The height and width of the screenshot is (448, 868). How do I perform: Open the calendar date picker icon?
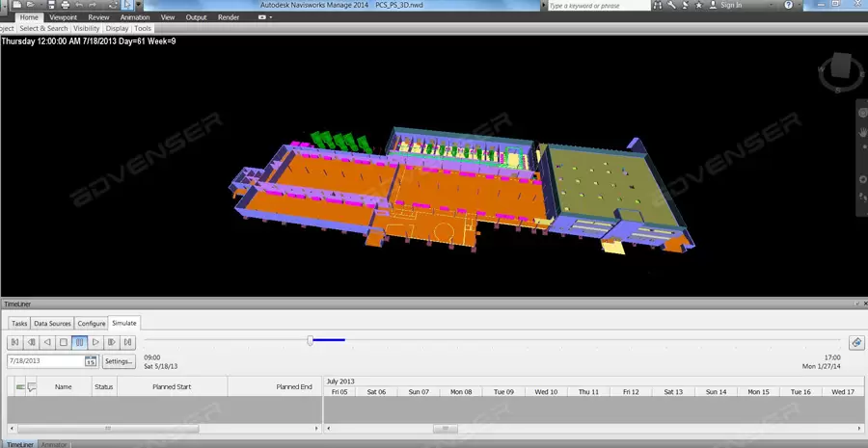click(91, 361)
